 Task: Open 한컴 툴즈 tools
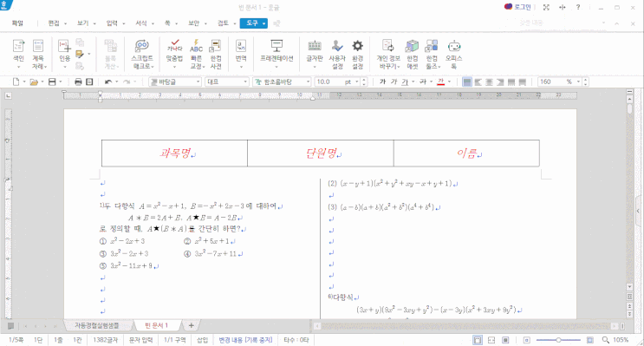coord(432,54)
